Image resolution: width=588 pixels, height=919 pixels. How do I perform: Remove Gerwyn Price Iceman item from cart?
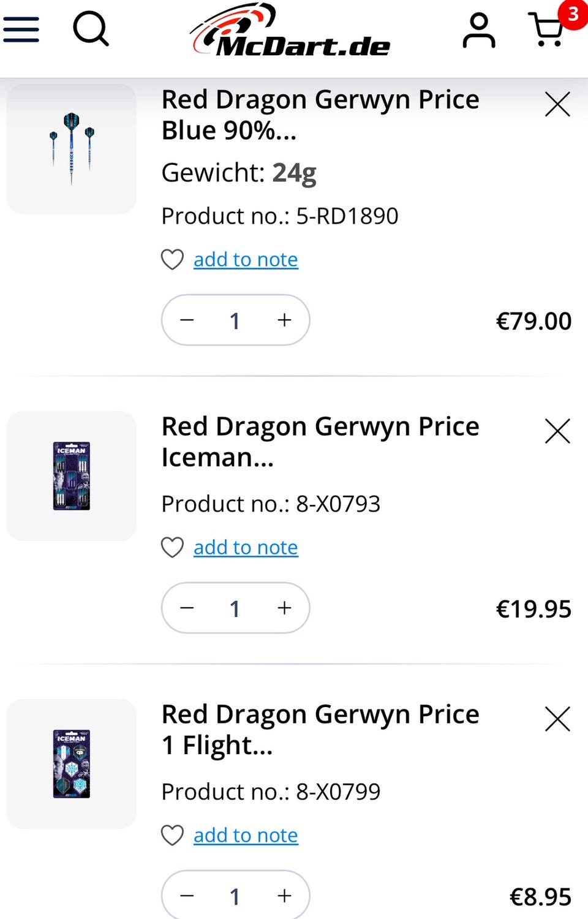(x=557, y=431)
